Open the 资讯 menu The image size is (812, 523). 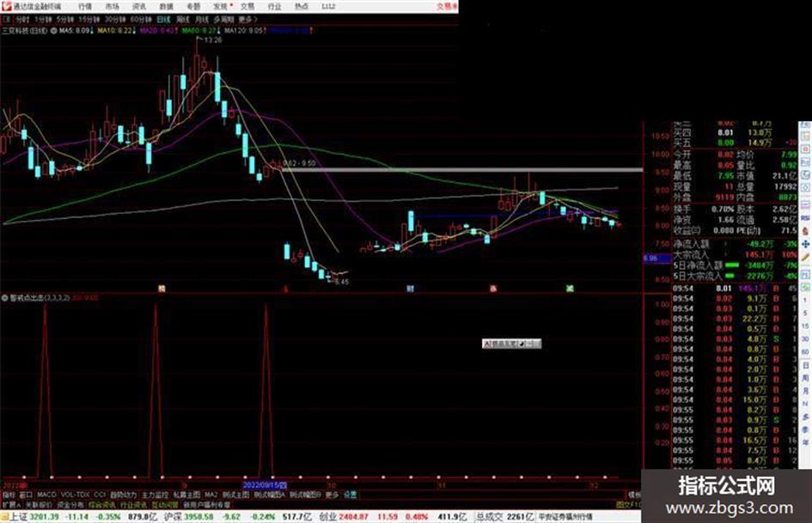click(x=139, y=6)
